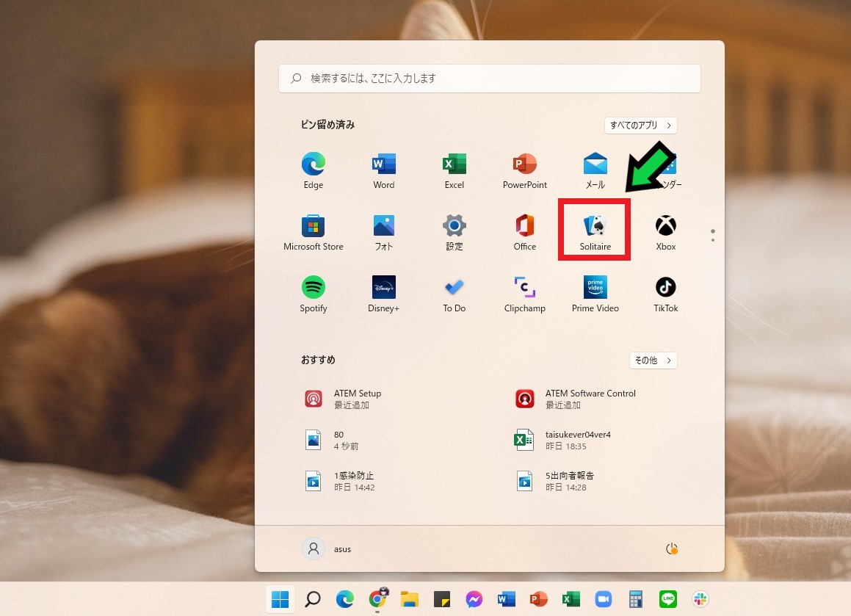
Task: Launch Word from the pinned apps
Action: [383, 171]
